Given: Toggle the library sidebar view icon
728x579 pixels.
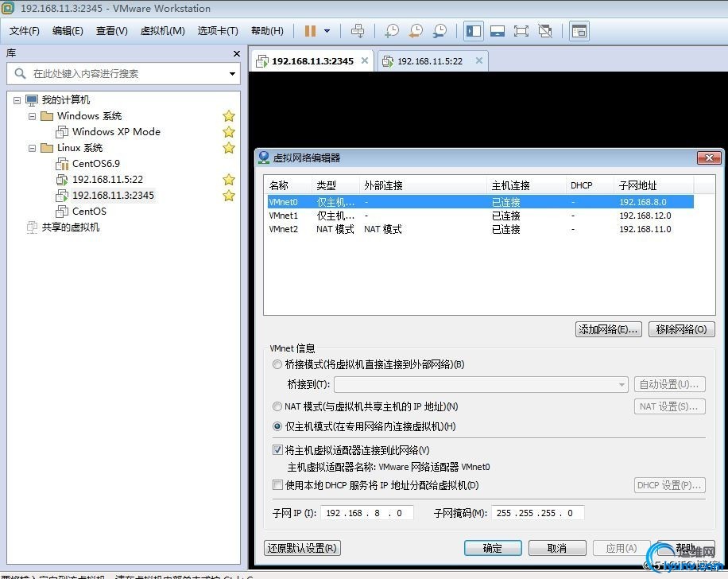Looking at the screenshot, I should coord(474,31).
